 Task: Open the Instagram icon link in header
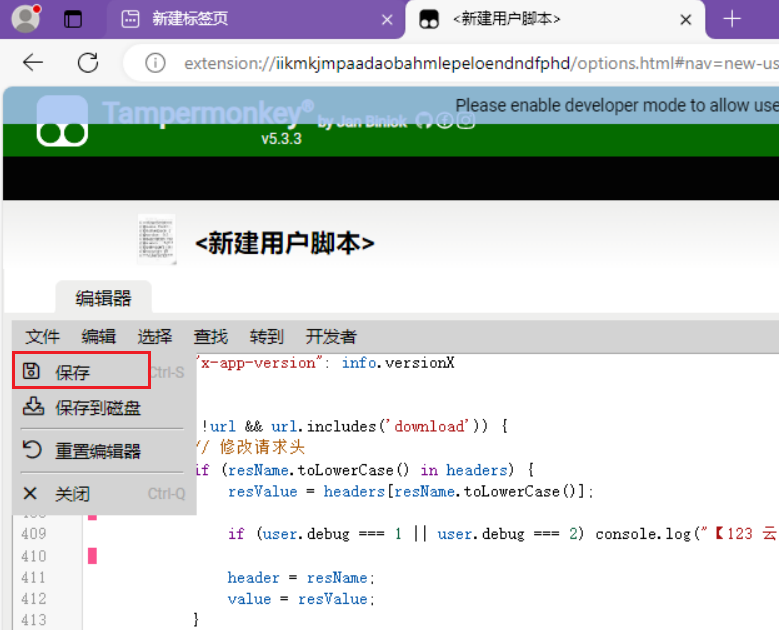[x=465, y=121]
